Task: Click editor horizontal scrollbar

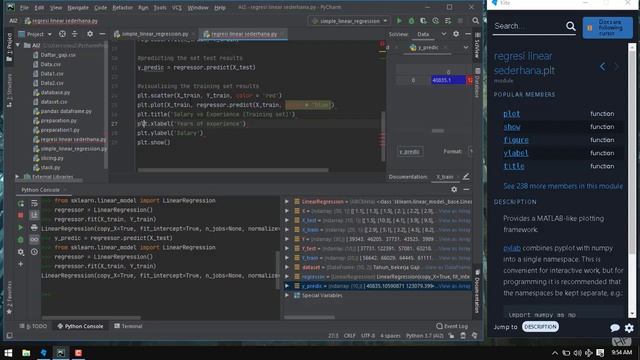Action: coord(233,170)
